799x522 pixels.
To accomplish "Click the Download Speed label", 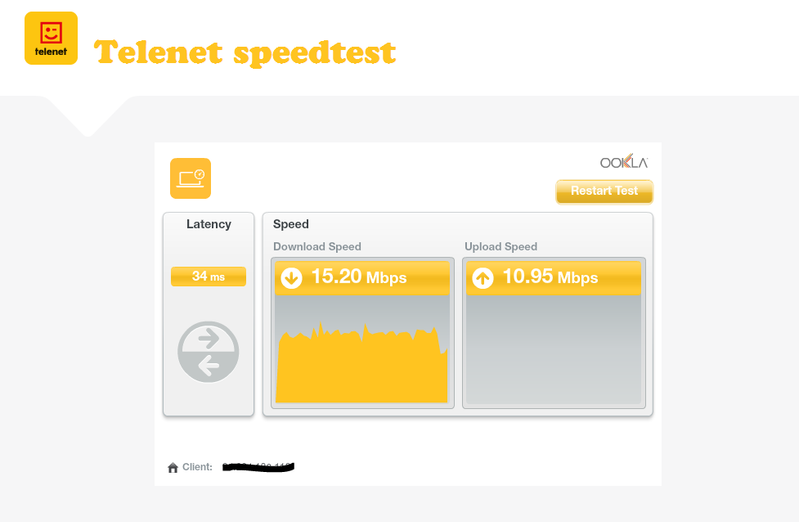I will (x=317, y=247).
